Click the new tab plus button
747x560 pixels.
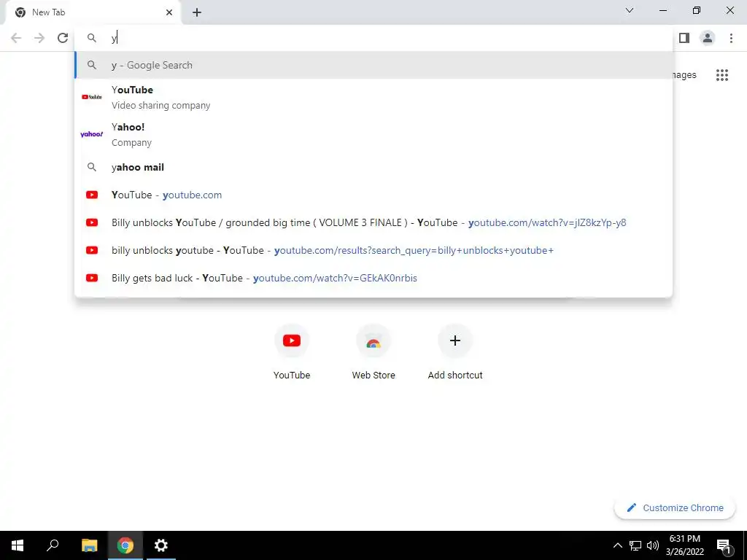click(197, 12)
